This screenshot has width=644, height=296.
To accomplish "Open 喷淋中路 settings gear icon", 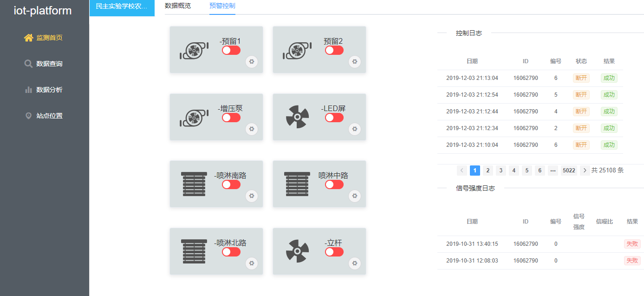I will coord(355,196).
